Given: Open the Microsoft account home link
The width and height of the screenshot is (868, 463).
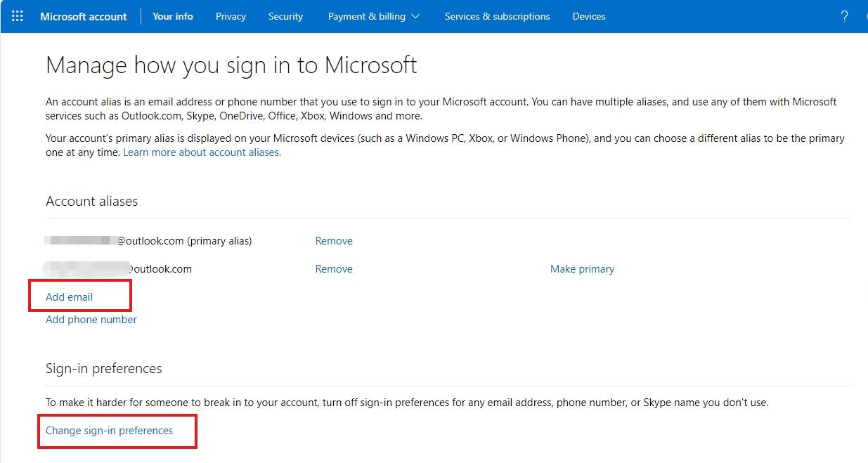Looking at the screenshot, I should 84,16.
